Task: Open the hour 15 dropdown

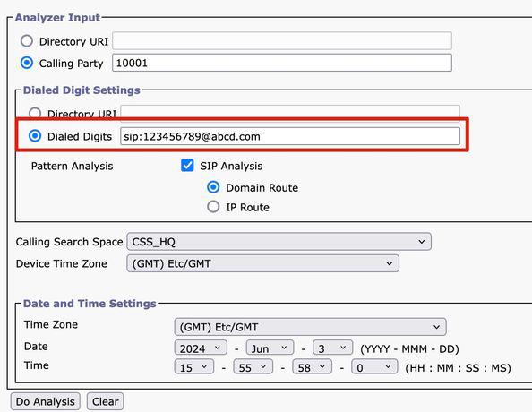Action: tap(194, 367)
